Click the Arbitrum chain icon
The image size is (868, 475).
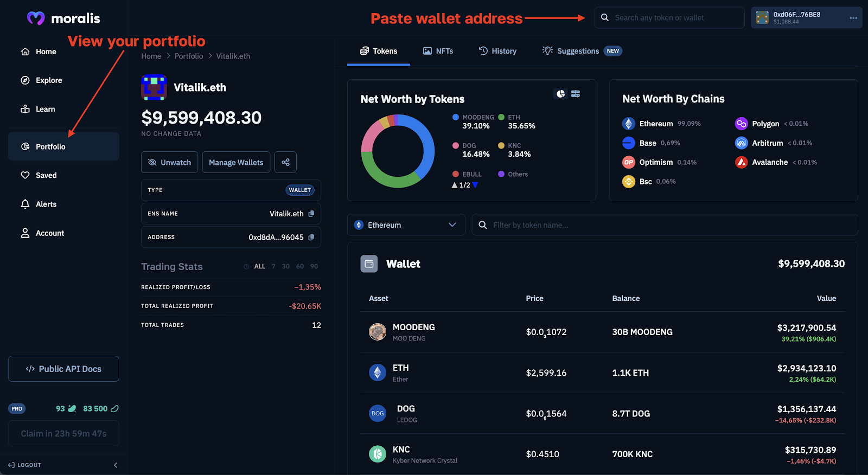[x=741, y=143]
